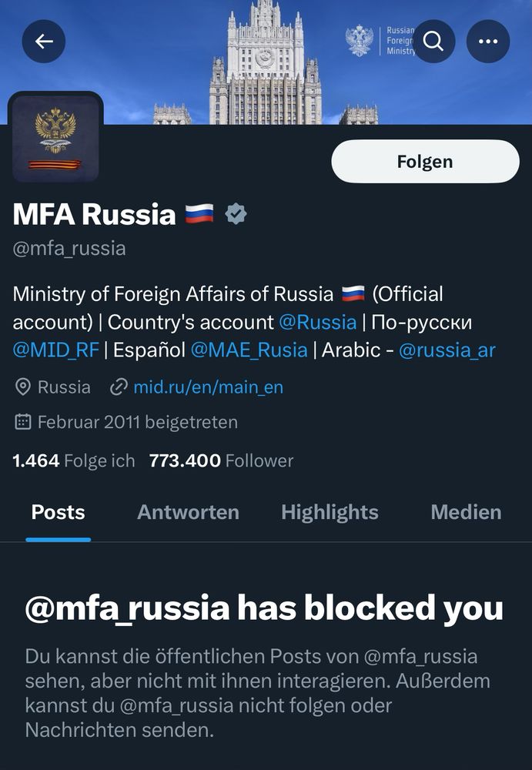View the 773.400 Follower list
This screenshot has width=532, height=770.
point(221,460)
